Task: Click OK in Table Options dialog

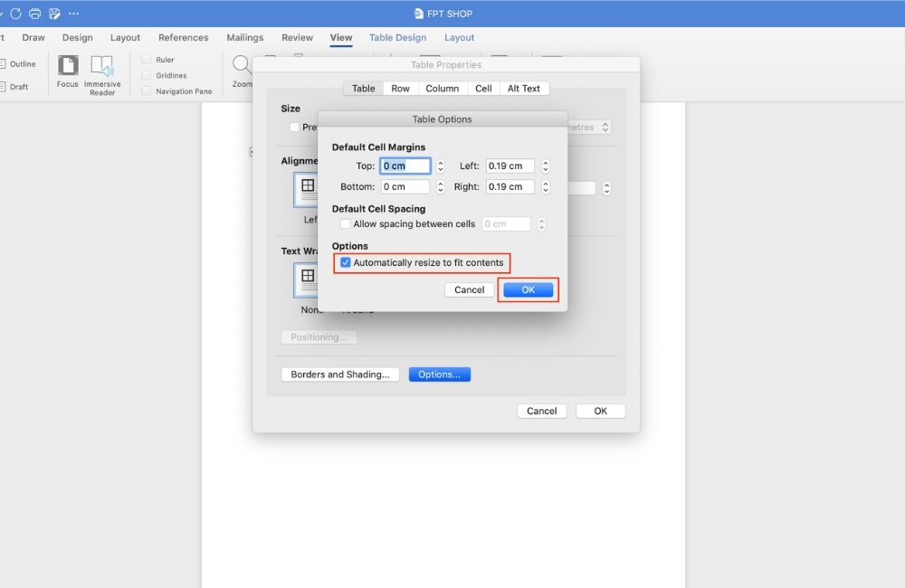Action: tap(528, 289)
